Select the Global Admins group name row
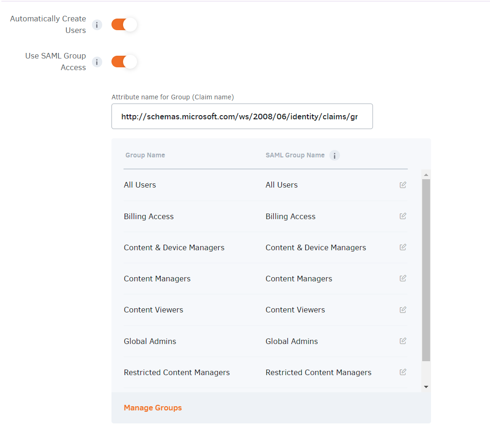Viewport: 490px width, 448px height. click(150, 341)
